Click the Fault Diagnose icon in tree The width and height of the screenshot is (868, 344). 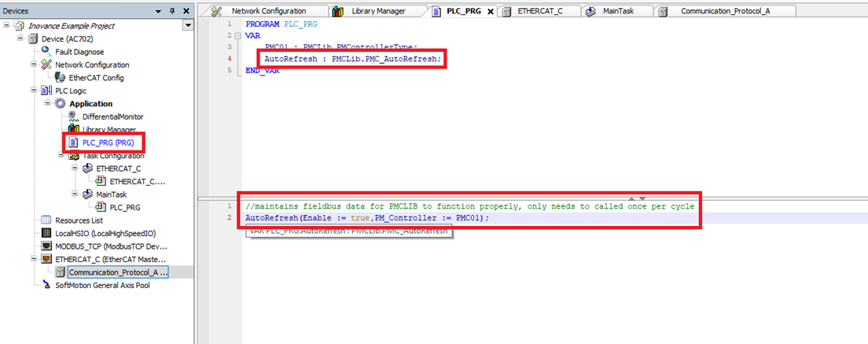46,52
